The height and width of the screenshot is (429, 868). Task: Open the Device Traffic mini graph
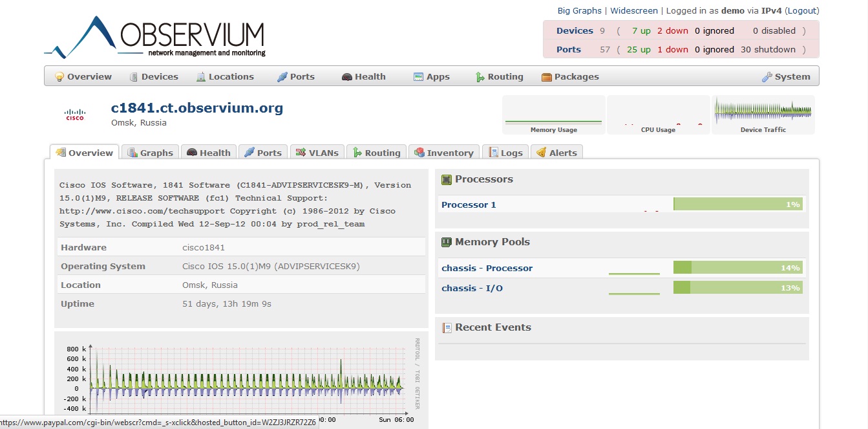(763, 115)
